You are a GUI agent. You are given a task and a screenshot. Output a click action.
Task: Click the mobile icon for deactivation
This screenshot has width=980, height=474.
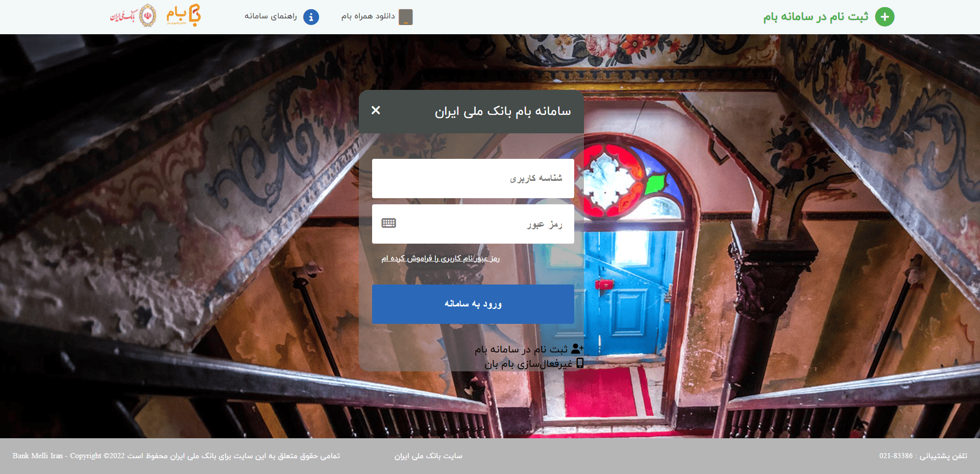pyautogui.click(x=580, y=363)
